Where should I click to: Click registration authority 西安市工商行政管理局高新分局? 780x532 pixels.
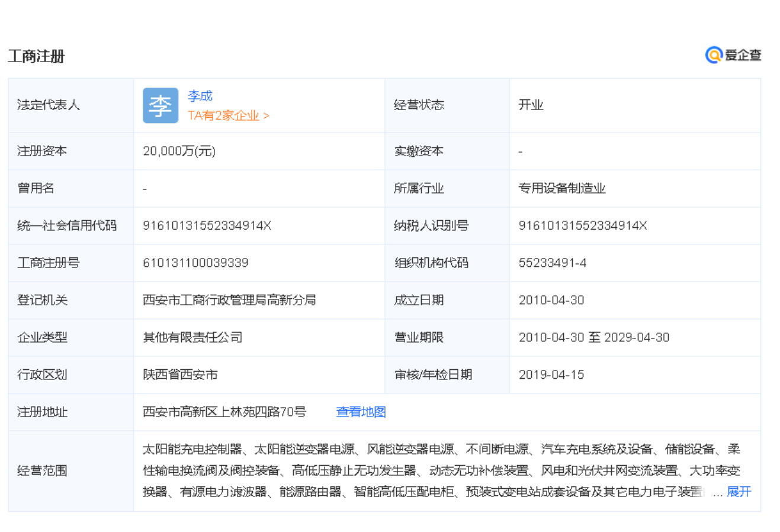tap(229, 300)
